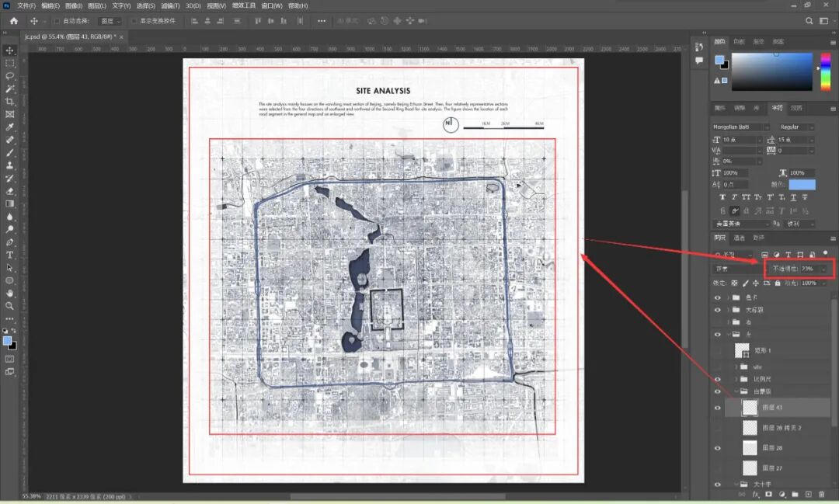
Task: Open the 图像(I) menu
Action: tap(73, 6)
